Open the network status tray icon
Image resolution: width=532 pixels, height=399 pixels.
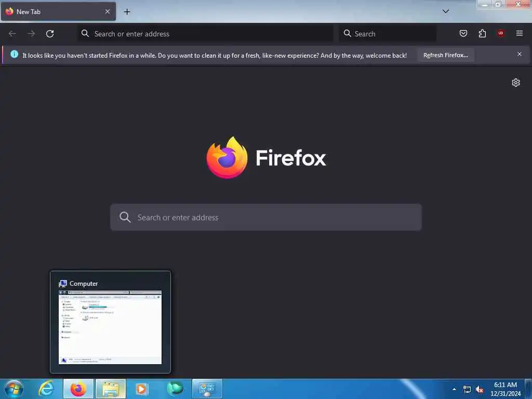(x=467, y=390)
